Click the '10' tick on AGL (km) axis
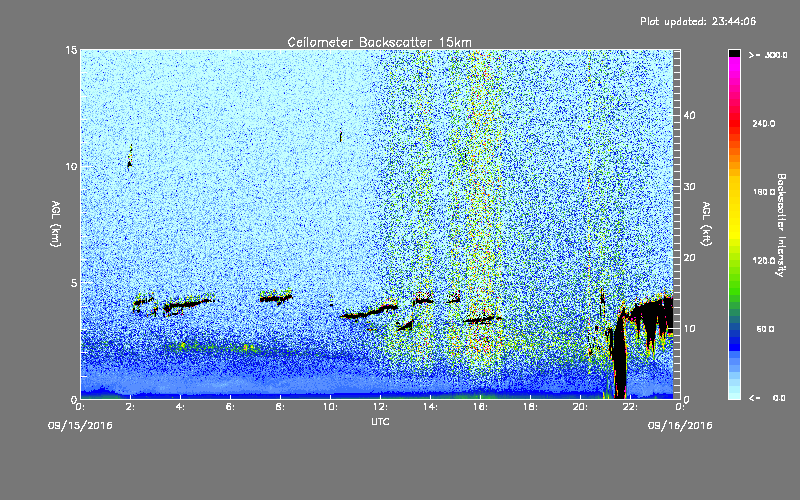800x500 pixels. (71, 166)
